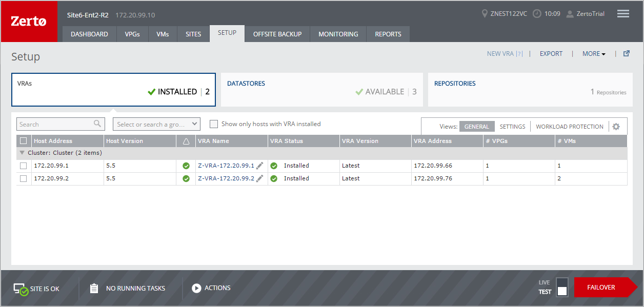This screenshot has height=307, width=644.
Task: Click alert status icon for host 172.20.99.2
Action: [186, 178]
